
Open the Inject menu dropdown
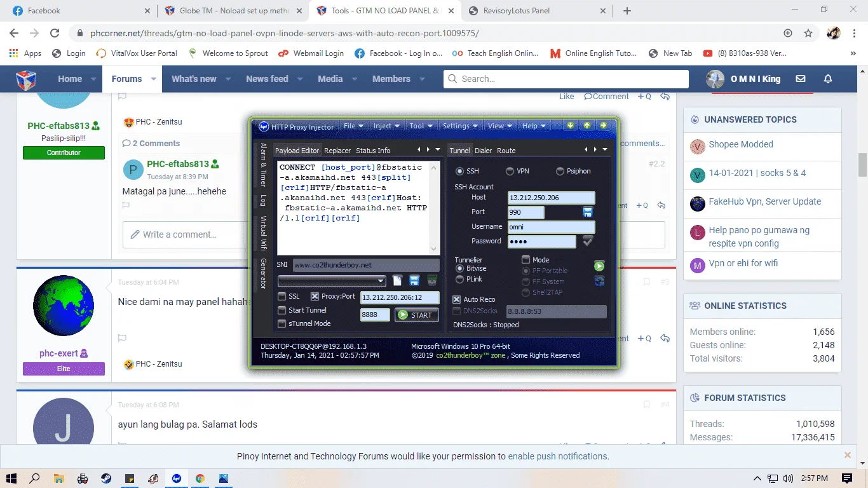(386, 126)
